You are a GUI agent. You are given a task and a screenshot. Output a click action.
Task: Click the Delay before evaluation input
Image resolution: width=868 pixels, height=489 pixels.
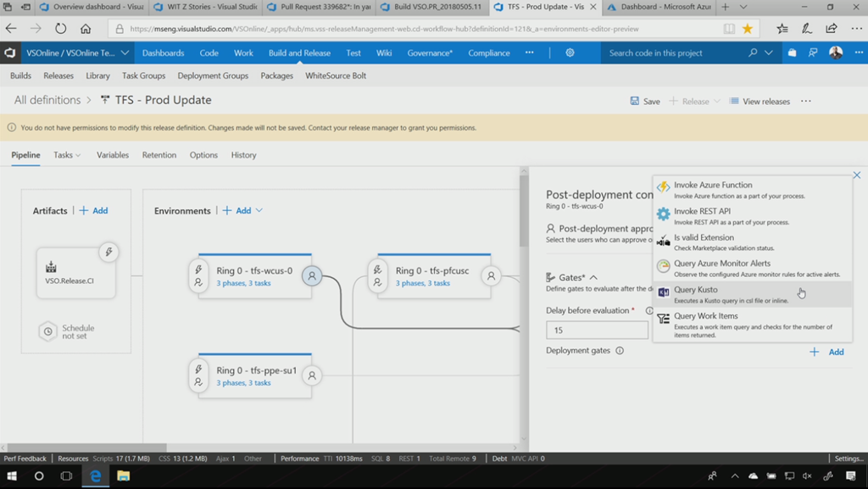point(597,331)
